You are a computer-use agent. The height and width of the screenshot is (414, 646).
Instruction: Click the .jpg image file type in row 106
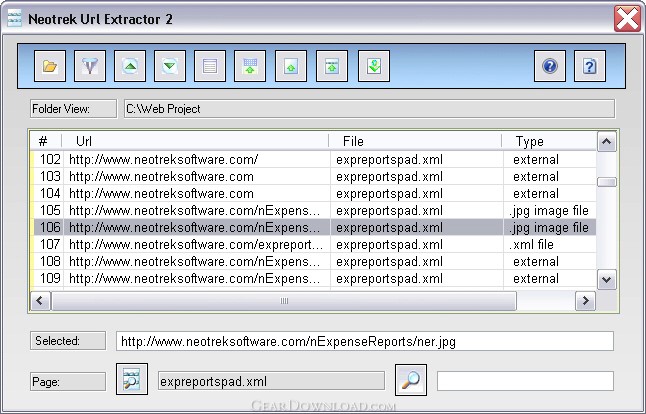pyautogui.click(x=549, y=227)
